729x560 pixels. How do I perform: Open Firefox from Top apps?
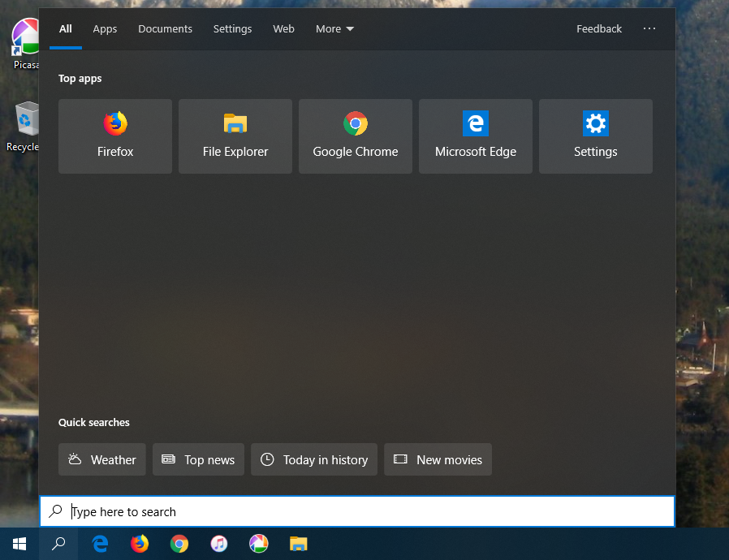pyautogui.click(x=115, y=136)
